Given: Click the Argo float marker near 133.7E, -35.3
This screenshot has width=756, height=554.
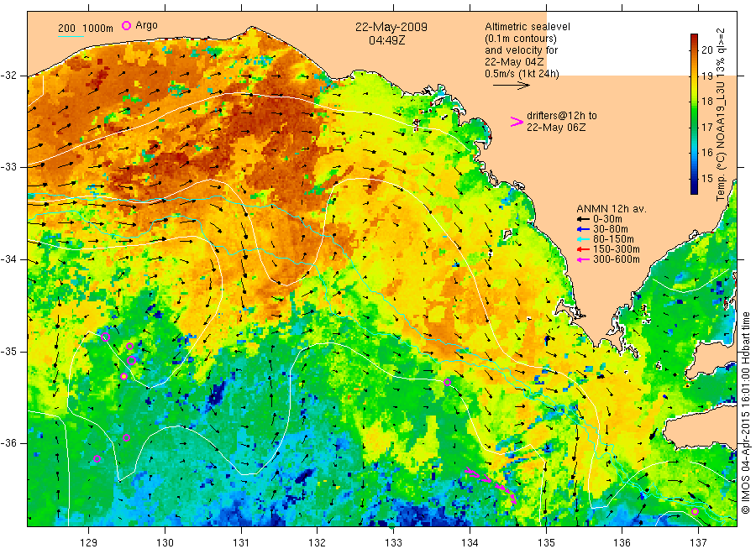Looking at the screenshot, I should 447,383.
